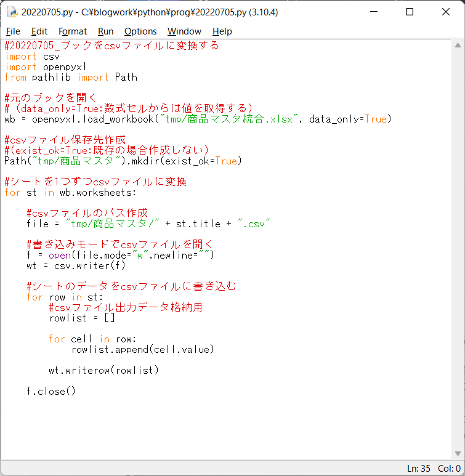Click the open(file,mode="w") line
465x476 pixels.
120,255
